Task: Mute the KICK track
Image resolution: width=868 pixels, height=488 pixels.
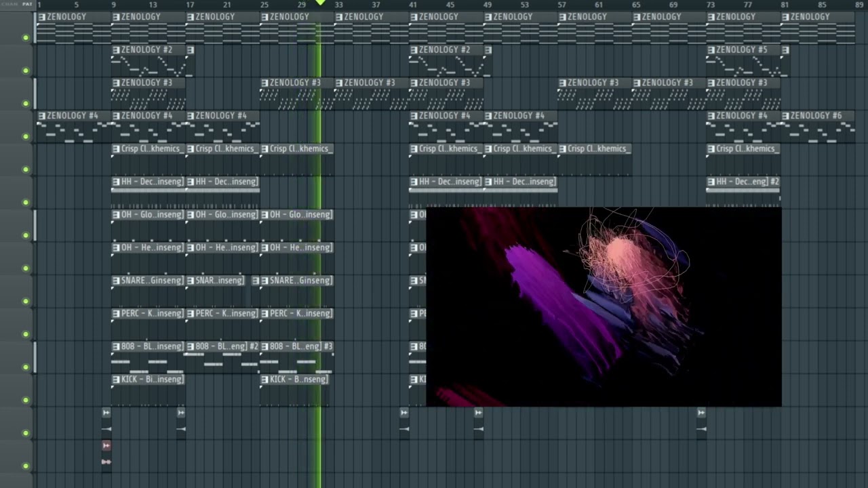Action: pos(26,400)
